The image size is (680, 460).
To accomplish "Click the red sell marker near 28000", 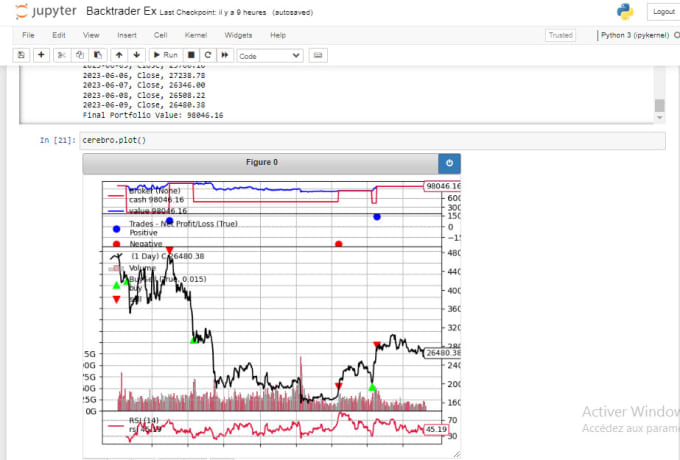I will [x=377, y=345].
